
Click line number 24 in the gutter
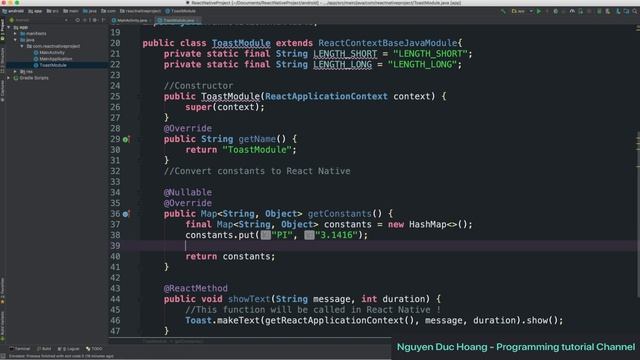click(115, 86)
